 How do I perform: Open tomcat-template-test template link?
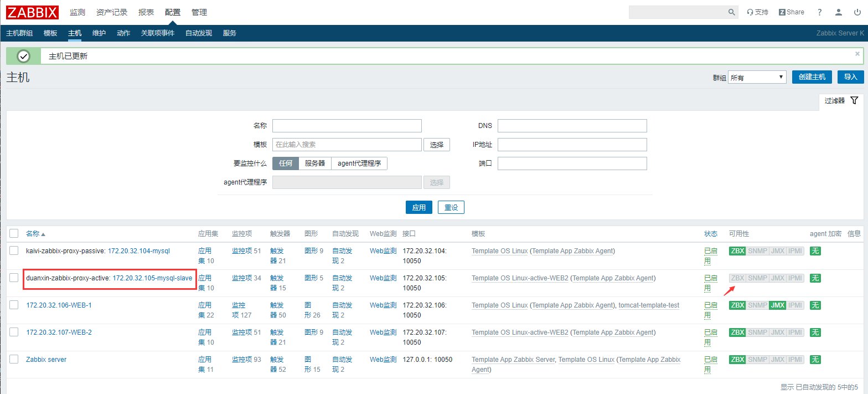pos(649,305)
